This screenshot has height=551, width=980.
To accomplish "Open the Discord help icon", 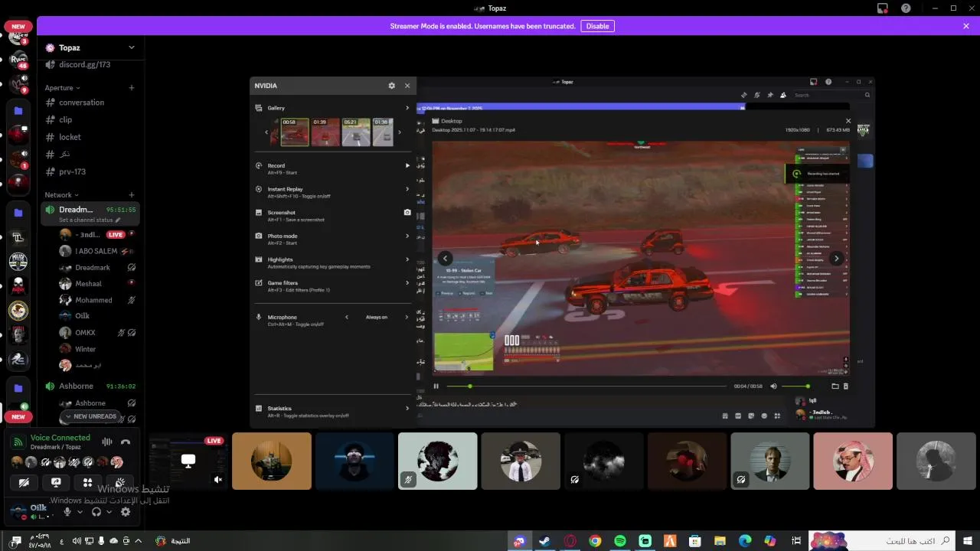I will (x=906, y=8).
